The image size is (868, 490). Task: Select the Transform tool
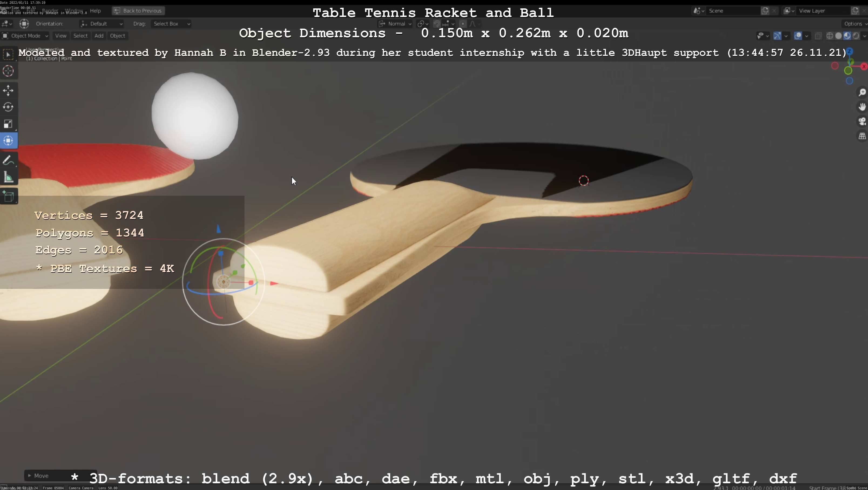tap(8, 141)
